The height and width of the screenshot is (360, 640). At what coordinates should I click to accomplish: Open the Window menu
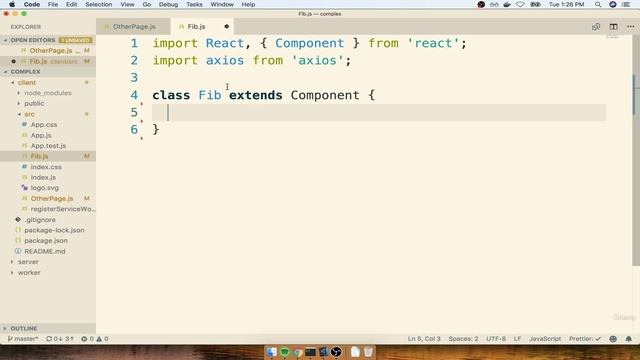point(222,4)
